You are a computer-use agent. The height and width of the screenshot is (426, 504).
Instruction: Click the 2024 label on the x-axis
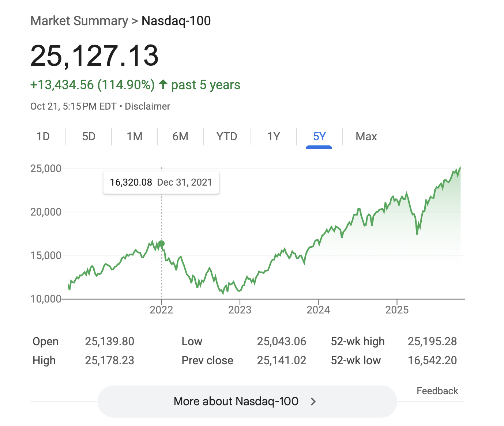click(x=318, y=310)
